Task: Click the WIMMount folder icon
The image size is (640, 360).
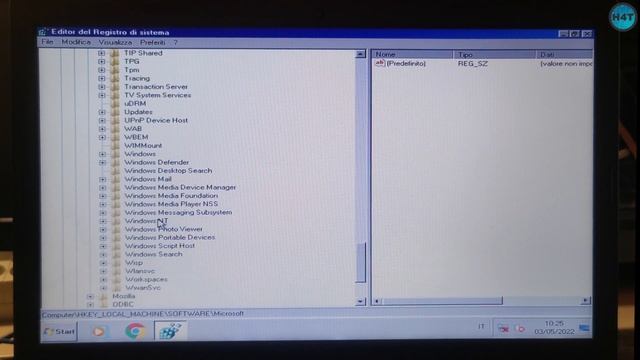Action: click(x=116, y=146)
